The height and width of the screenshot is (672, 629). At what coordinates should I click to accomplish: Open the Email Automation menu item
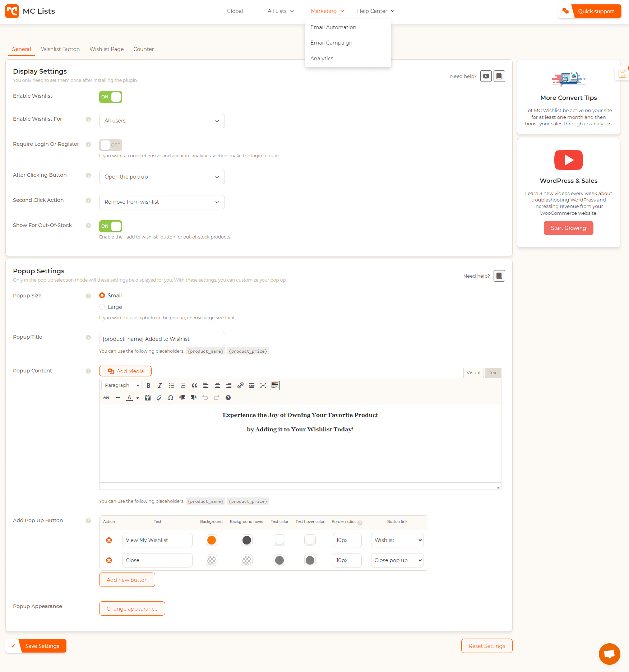[x=333, y=27]
